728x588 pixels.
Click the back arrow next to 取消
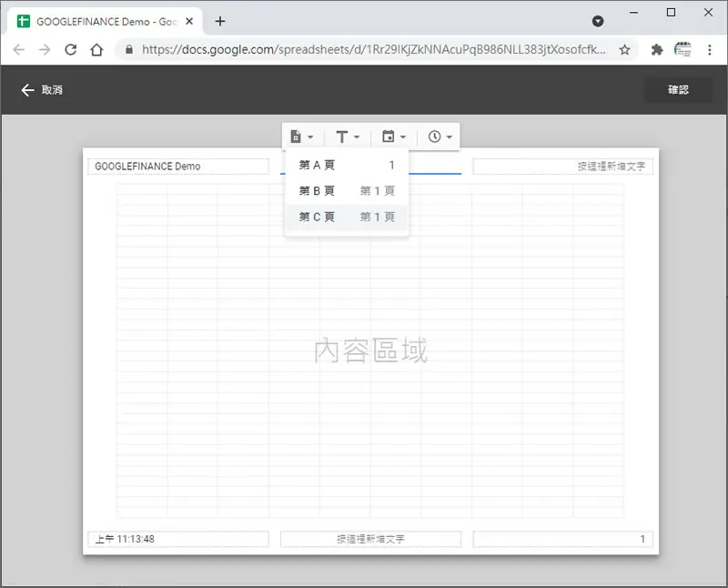coord(28,89)
